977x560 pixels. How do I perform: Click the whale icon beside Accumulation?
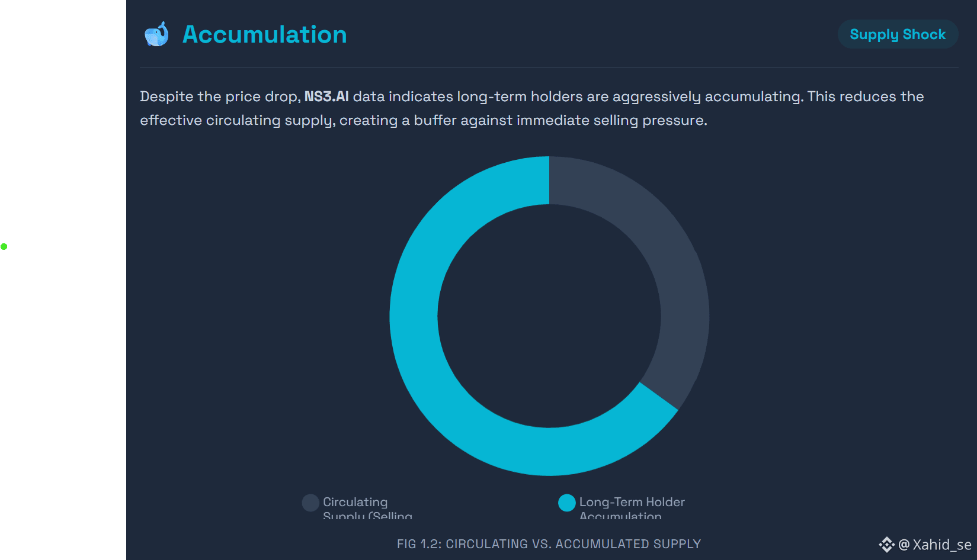click(x=156, y=34)
